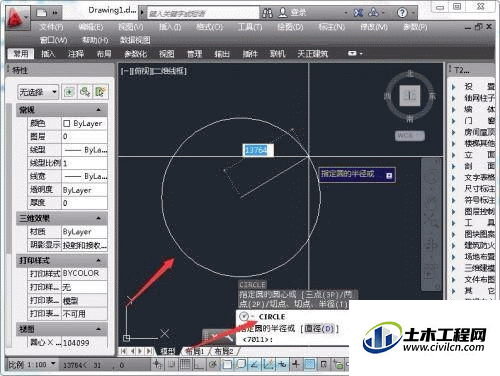
Task: Click the WCS button under the view cube
Action: 410,136
